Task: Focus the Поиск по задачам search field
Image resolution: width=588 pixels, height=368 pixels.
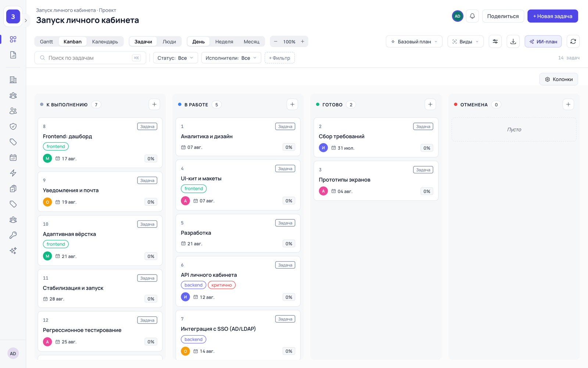Action: point(90,58)
